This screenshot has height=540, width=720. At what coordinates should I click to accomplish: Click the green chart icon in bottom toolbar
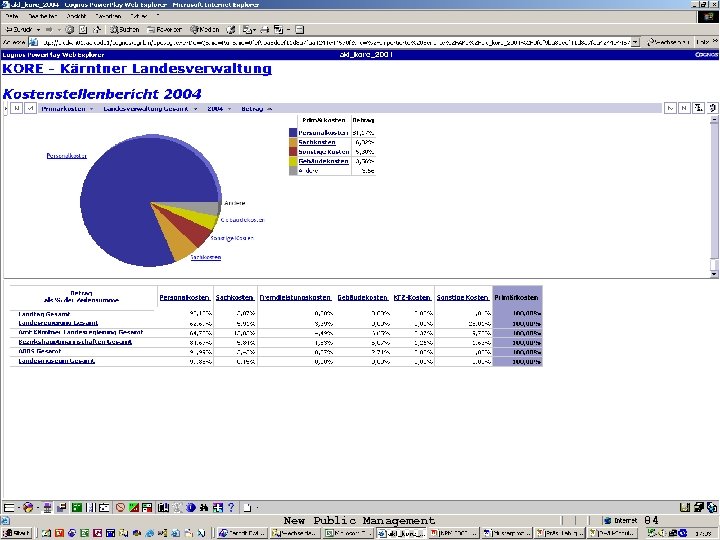coord(77,507)
